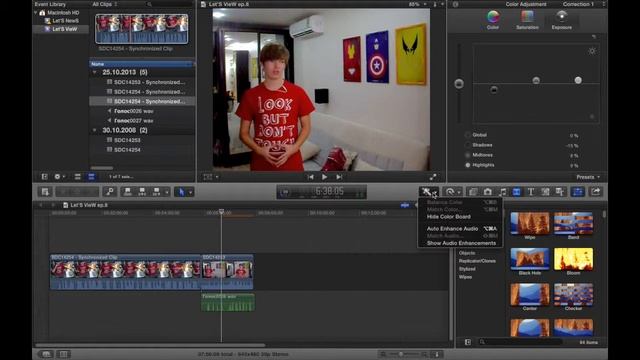
Task: Collapse the Macintosh HD disclosure triangle
Action: pos(36,13)
